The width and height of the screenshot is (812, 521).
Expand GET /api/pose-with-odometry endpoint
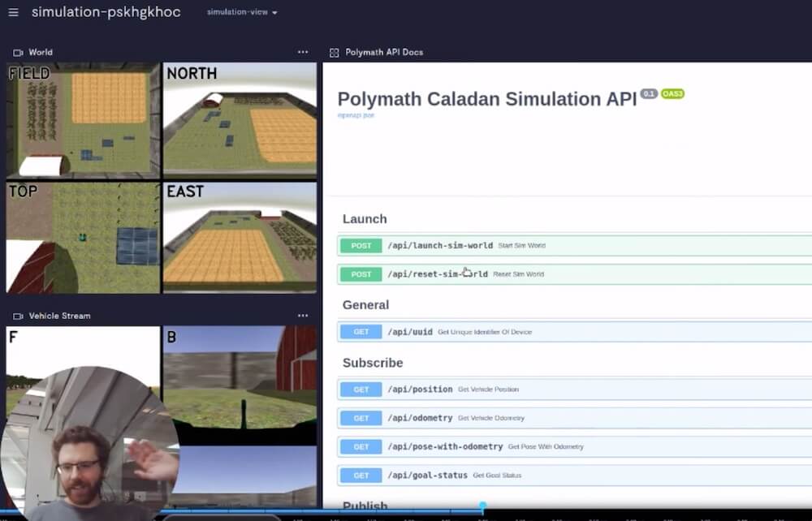pyautogui.click(x=574, y=446)
